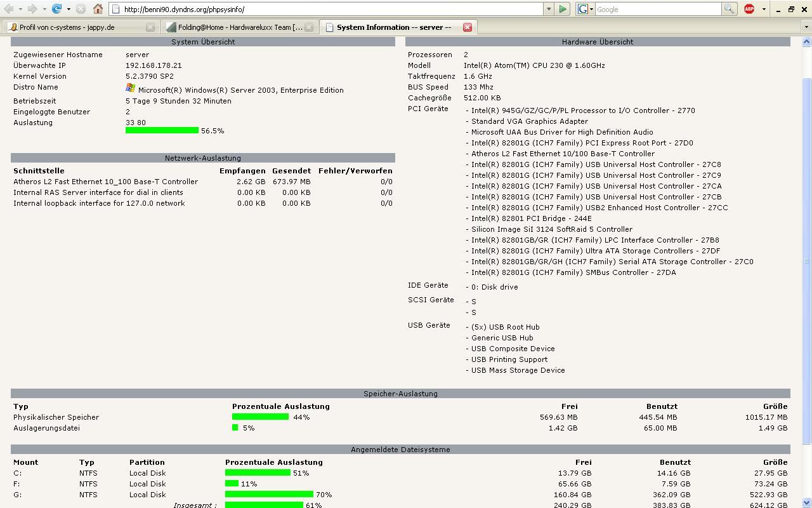Viewport: 812px width, 508px height.
Task: Focus the URL address field
Action: pyautogui.click(x=333, y=10)
